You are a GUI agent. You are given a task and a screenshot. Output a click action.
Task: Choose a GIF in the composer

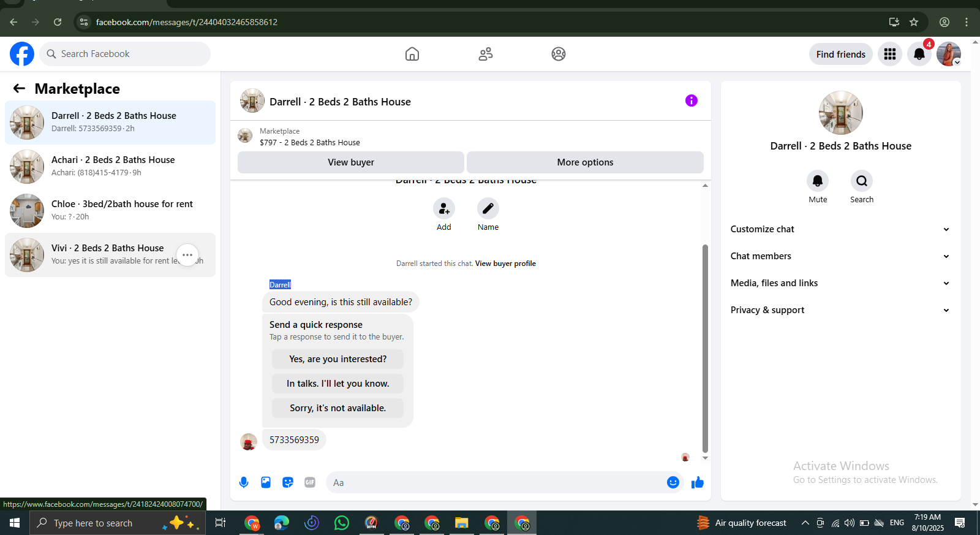coord(310,482)
